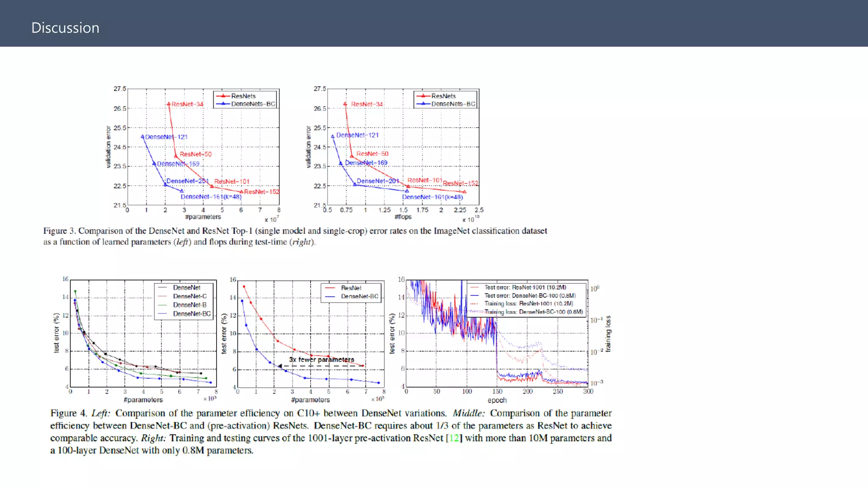Click ResNet-34 label in left parameters chart
This screenshot has height=488, width=868.
[187, 104]
